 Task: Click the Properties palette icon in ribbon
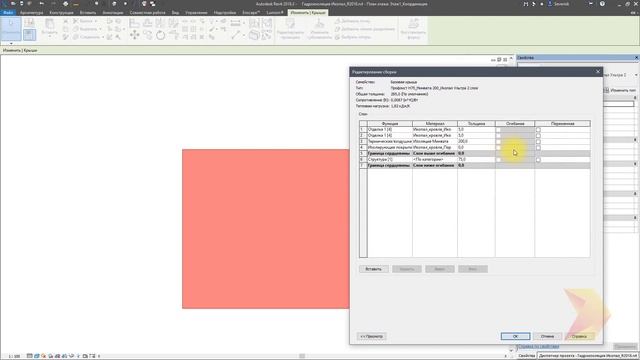(29, 35)
